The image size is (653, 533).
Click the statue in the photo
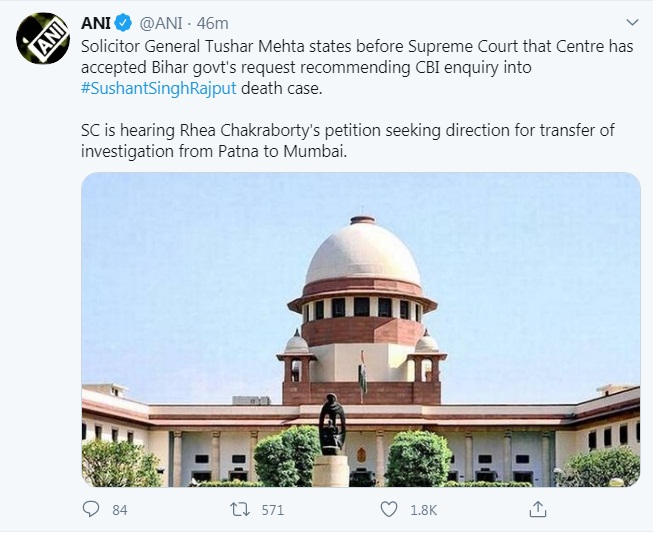(332, 432)
